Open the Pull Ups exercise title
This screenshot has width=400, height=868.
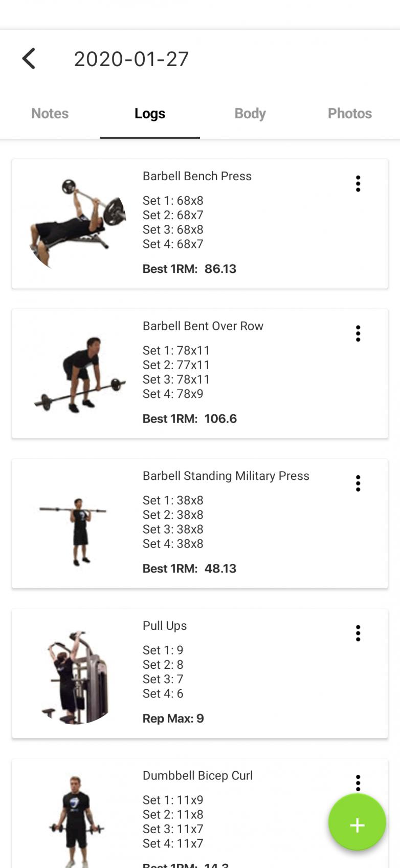[165, 626]
